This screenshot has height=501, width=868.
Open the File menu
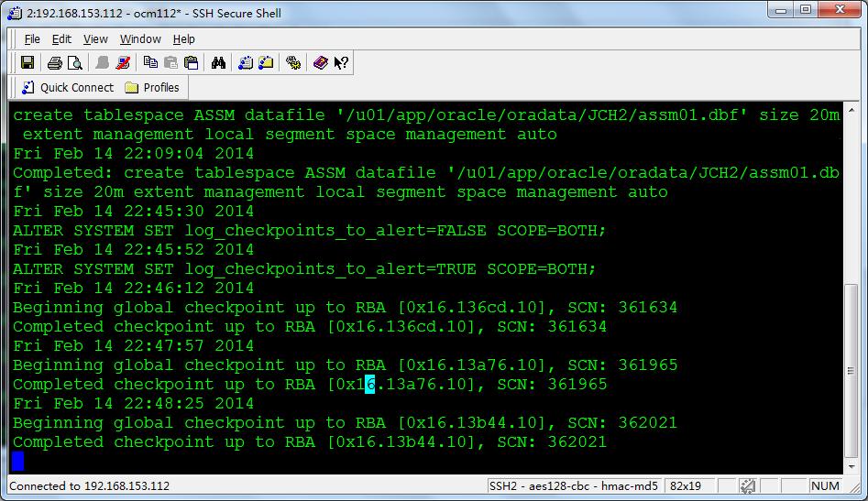32,39
